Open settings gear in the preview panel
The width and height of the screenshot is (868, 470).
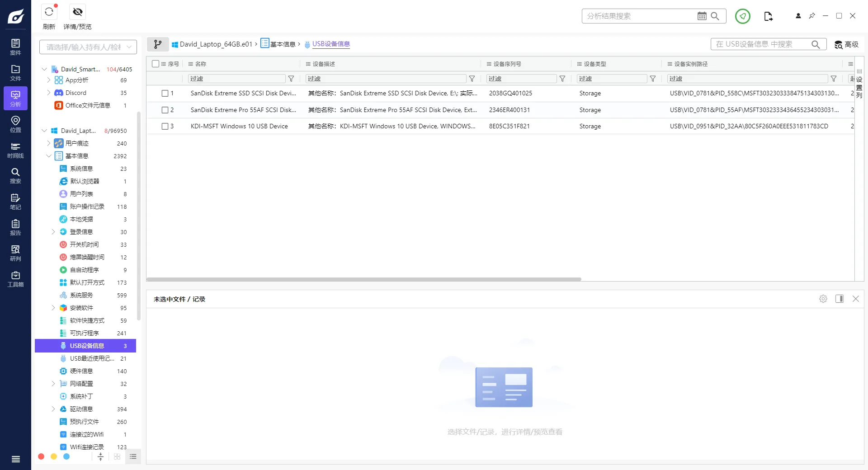823,299
